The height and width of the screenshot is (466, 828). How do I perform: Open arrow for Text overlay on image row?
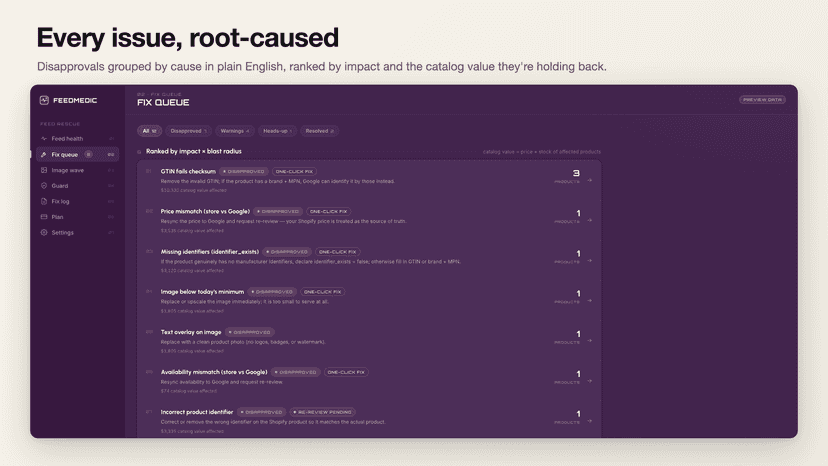[x=590, y=341]
